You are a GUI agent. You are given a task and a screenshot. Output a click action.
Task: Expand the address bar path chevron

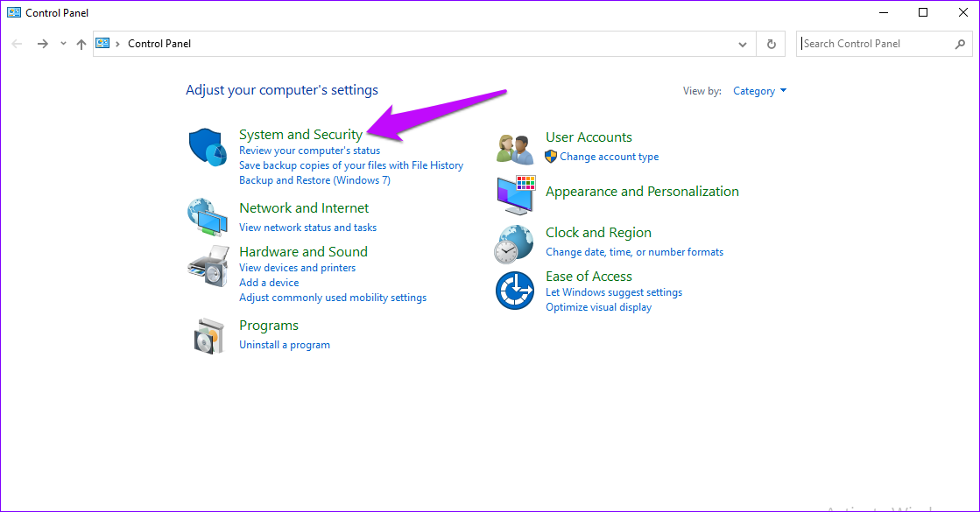point(117,44)
